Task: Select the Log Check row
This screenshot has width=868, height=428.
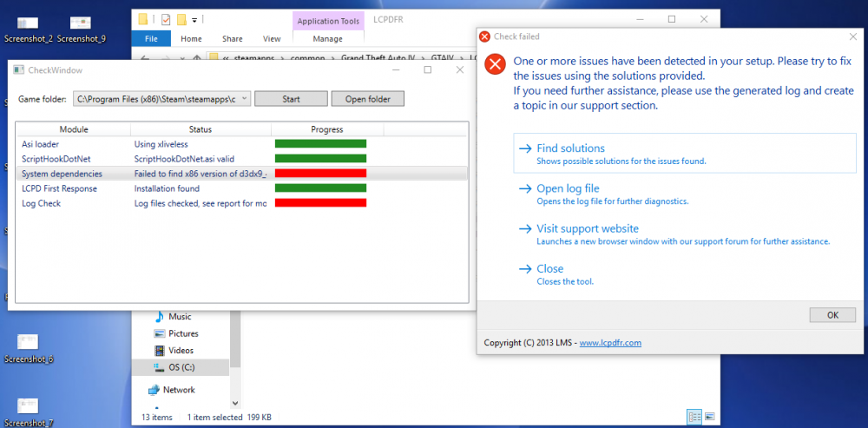Action: point(242,203)
